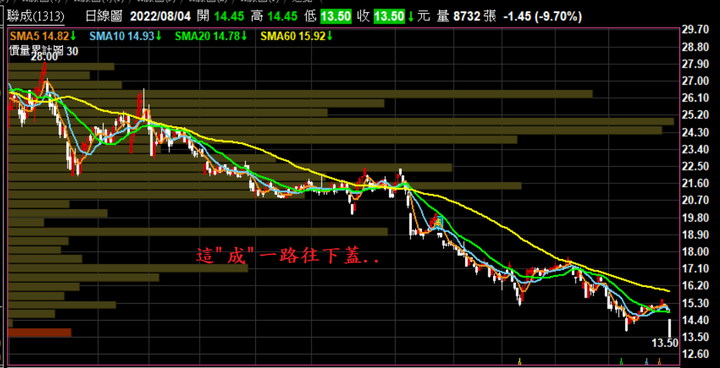The width and height of the screenshot is (720, 368).
Task: Click the high price 高 14.45
Action: click(x=275, y=17)
